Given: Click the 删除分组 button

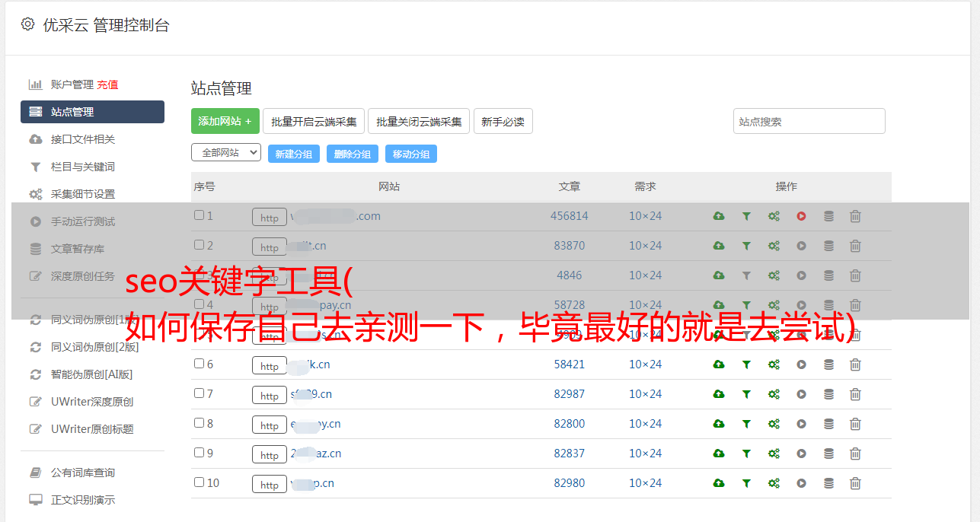Looking at the screenshot, I should click(353, 154).
